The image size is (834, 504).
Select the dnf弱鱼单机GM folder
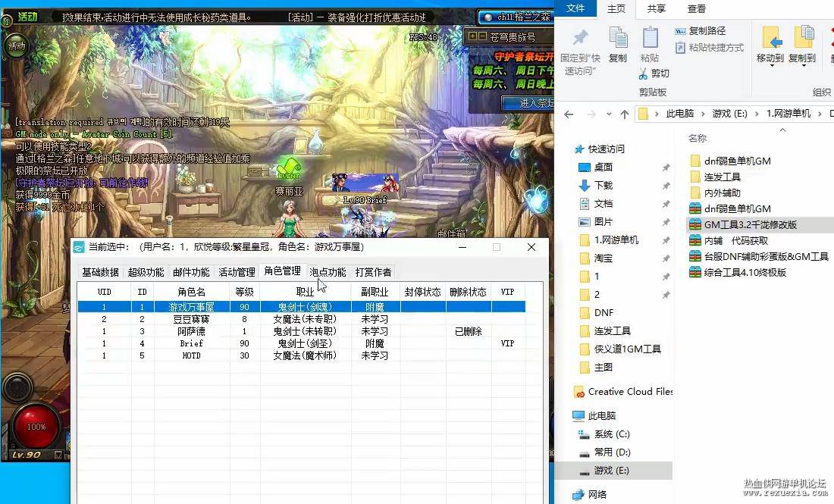click(x=737, y=161)
